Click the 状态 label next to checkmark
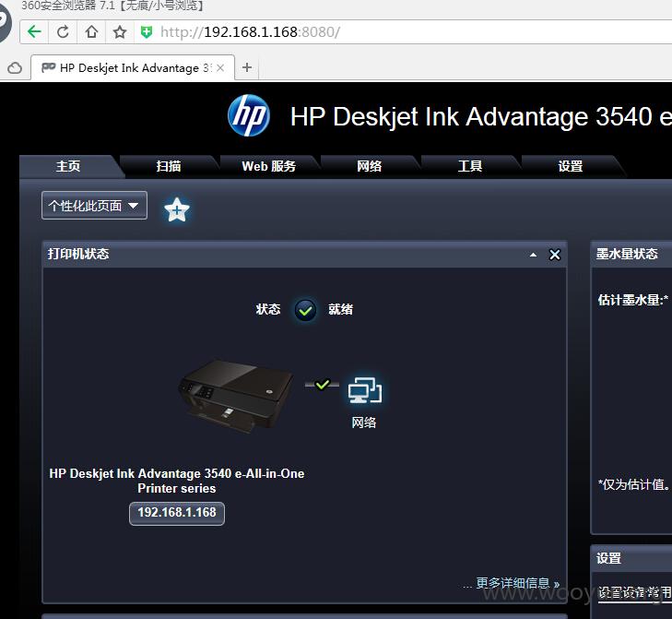This screenshot has height=619, width=672. (x=268, y=309)
